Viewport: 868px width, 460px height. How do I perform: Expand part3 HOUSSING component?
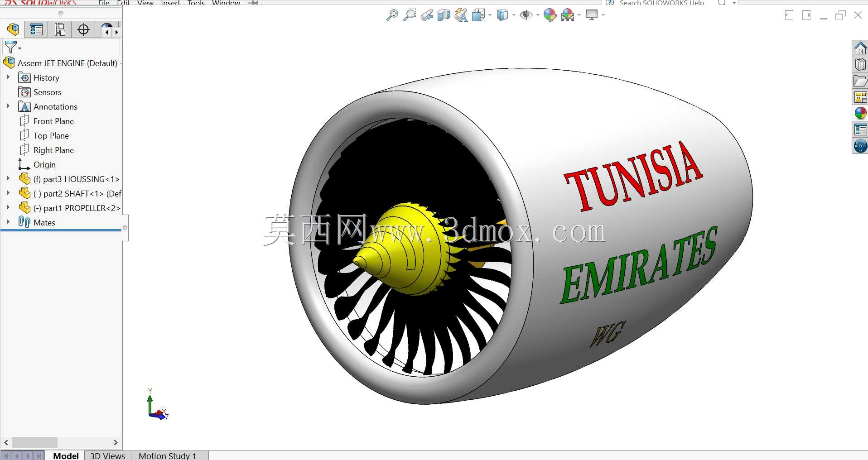[8, 179]
